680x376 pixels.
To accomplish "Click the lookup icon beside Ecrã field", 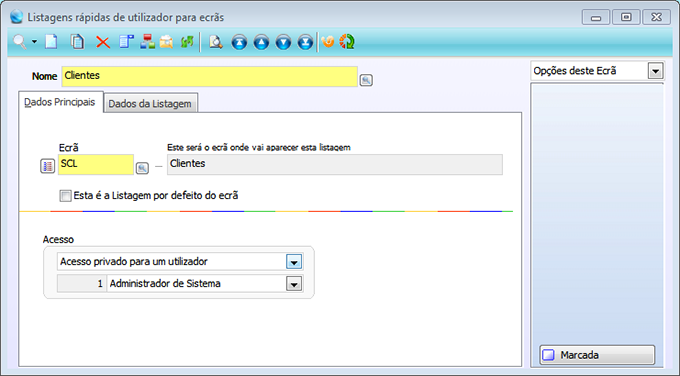I will (142, 168).
